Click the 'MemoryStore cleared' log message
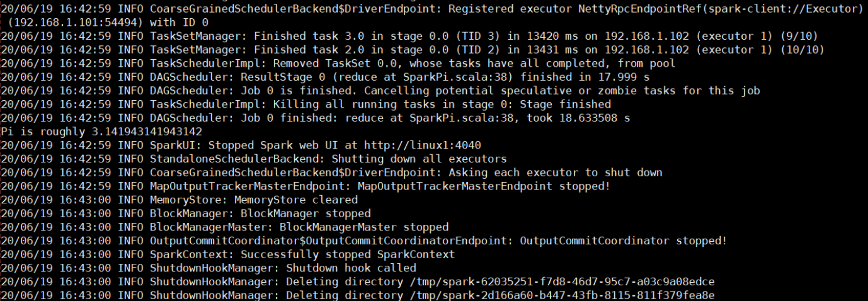Image resolution: width=868 pixels, height=301 pixels. point(296,200)
